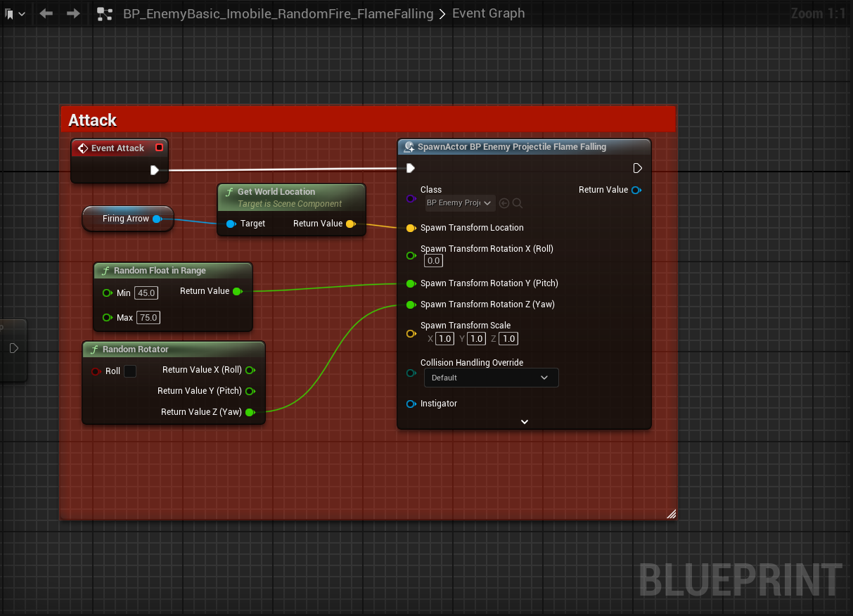Click the Spawn Transform Scale pin
Image resolution: width=853 pixels, height=616 pixels.
[x=411, y=333]
